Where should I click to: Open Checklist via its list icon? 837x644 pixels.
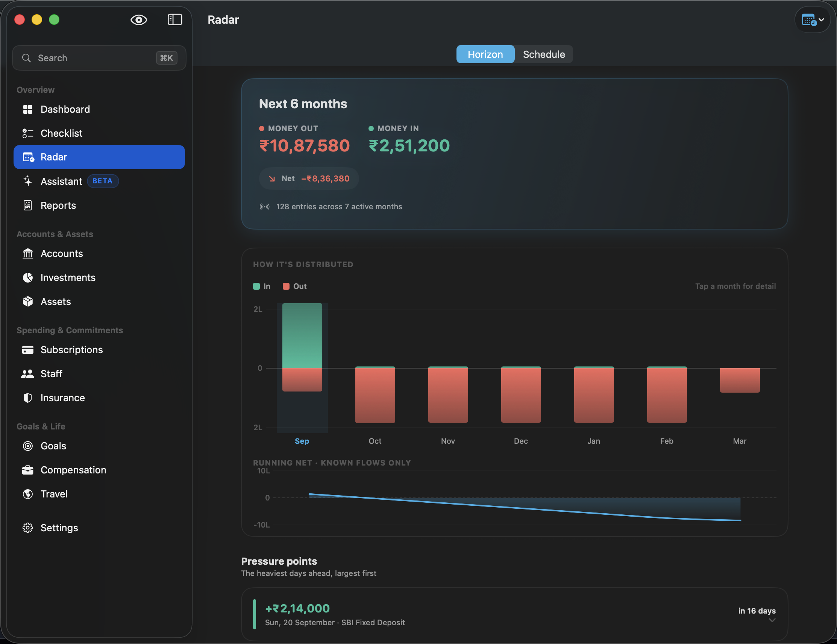[x=27, y=133]
